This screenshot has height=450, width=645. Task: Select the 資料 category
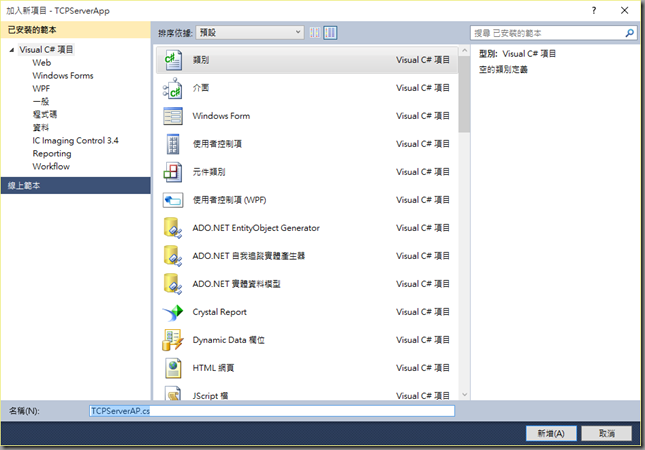[x=41, y=128]
